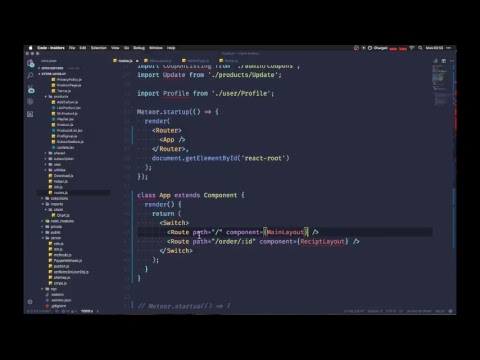The height and width of the screenshot is (360, 480).
Task: Click ReciptLayout in the order Route
Action: tap(322, 241)
